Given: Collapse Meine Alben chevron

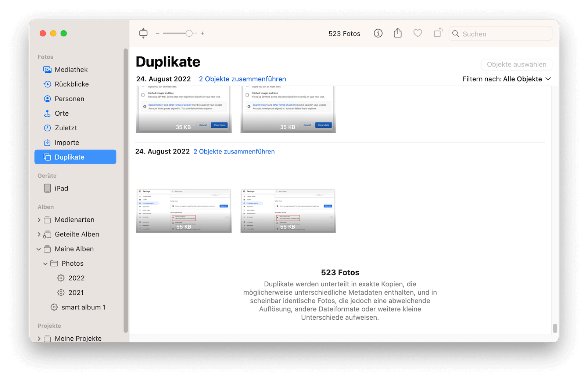Looking at the screenshot, I should tap(39, 249).
